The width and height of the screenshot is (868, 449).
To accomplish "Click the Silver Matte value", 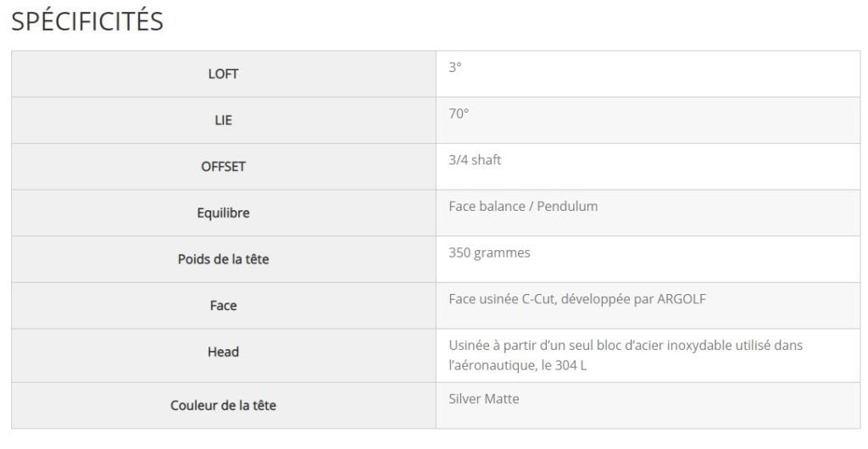I will (x=484, y=399).
